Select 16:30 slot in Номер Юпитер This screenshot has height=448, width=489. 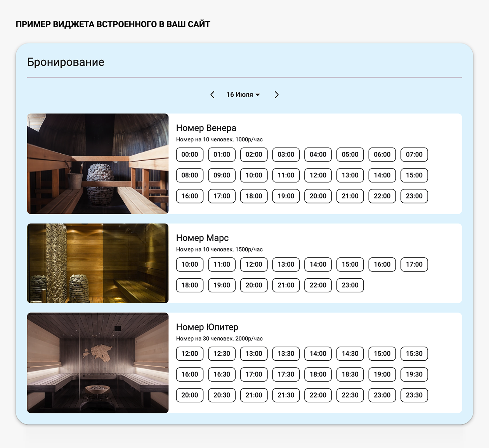click(x=222, y=374)
